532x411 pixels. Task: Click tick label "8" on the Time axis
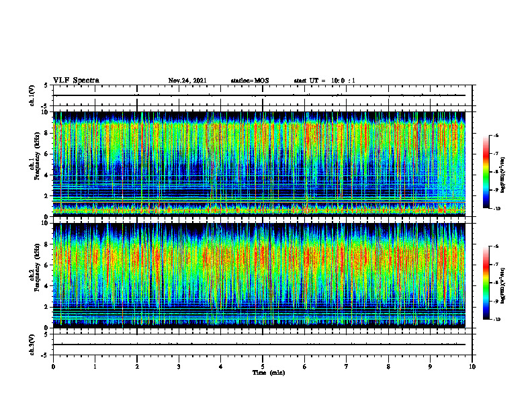tap(388, 367)
